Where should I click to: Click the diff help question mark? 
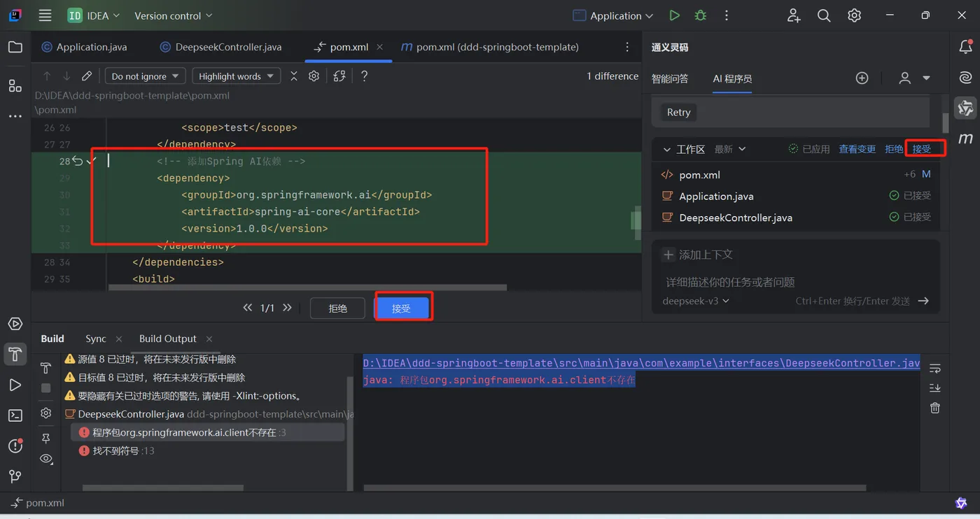tap(364, 76)
